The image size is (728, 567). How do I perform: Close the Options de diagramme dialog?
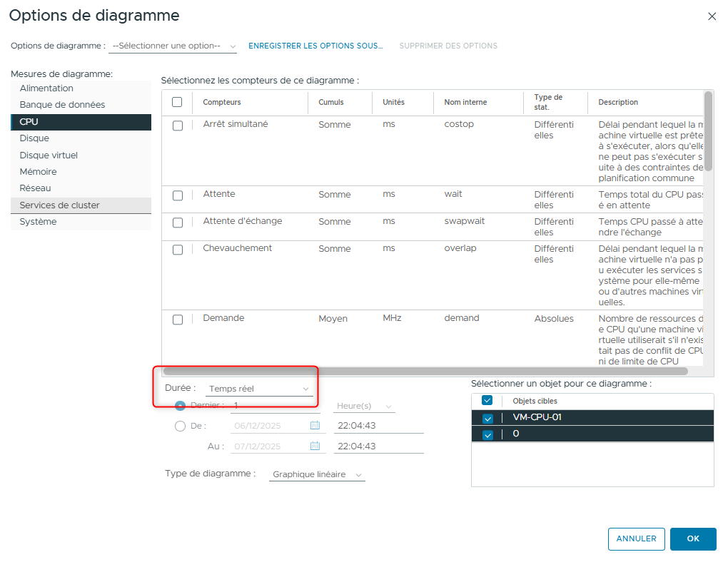[x=712, y=16]
